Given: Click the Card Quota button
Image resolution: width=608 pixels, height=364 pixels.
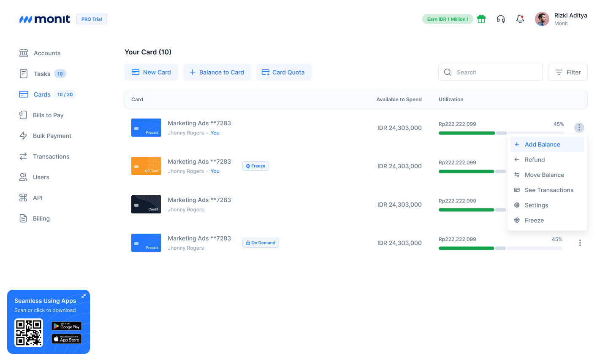Looking at the screenshot, I should click(x=284, y=72).
